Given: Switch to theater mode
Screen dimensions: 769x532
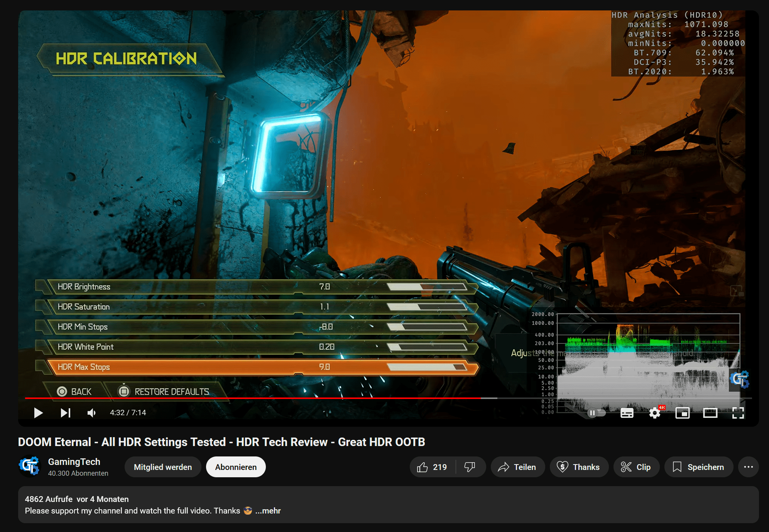Looking at the screenshot, I should click(x=710, y=413).
